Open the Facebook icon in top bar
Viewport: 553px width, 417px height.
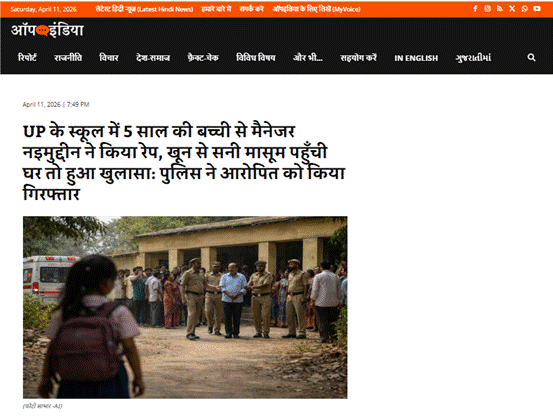click(475, 9)
